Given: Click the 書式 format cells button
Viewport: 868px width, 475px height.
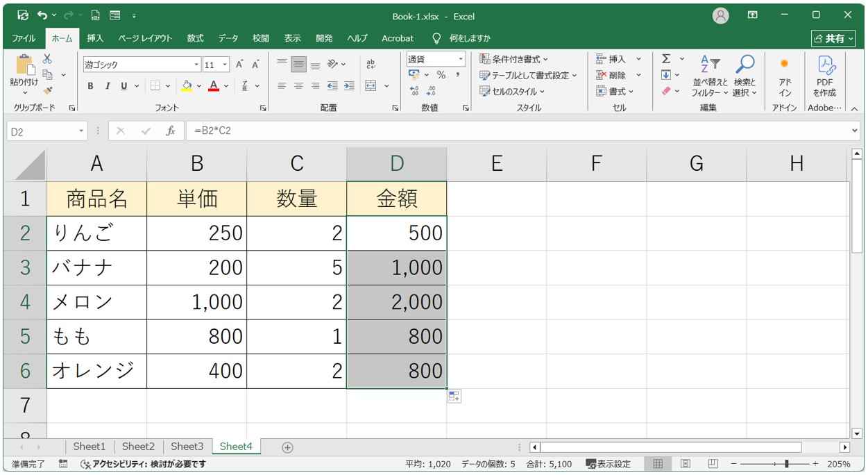Looking at the screenshot, I should point(615,91).
